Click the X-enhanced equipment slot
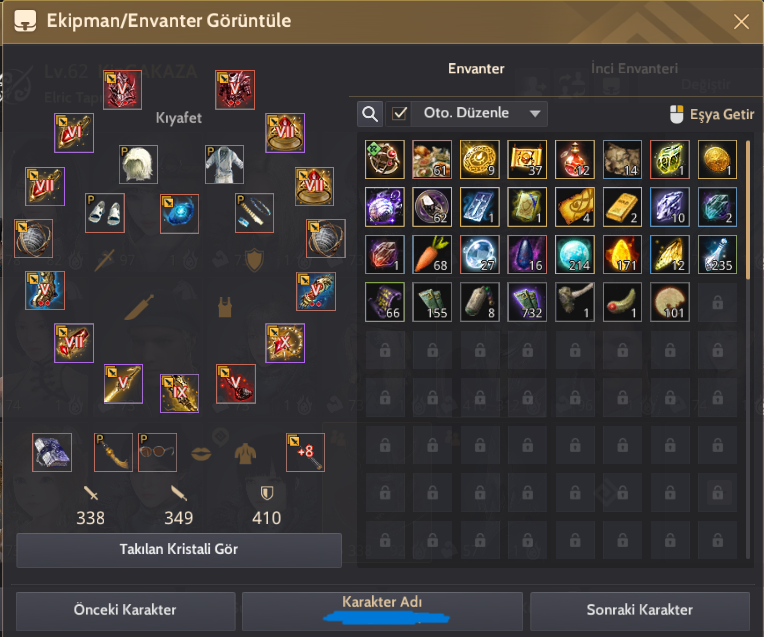 pyautogui.click(x=285, y=343)
